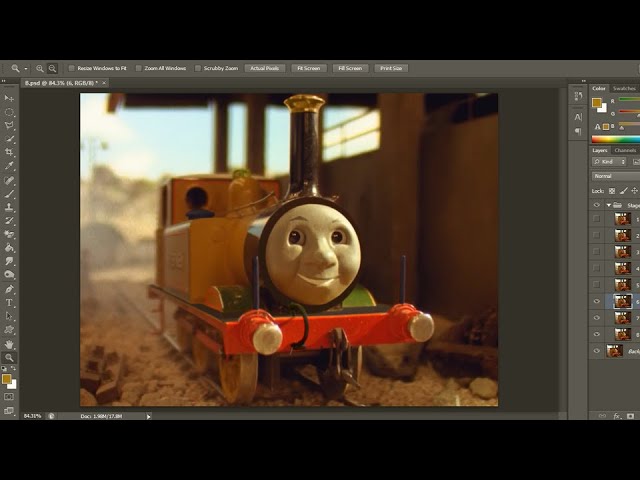The width and height of the screenshot is (640, 480).
Task: Select the Smudge tool
Action: click(x=9, y=261)
